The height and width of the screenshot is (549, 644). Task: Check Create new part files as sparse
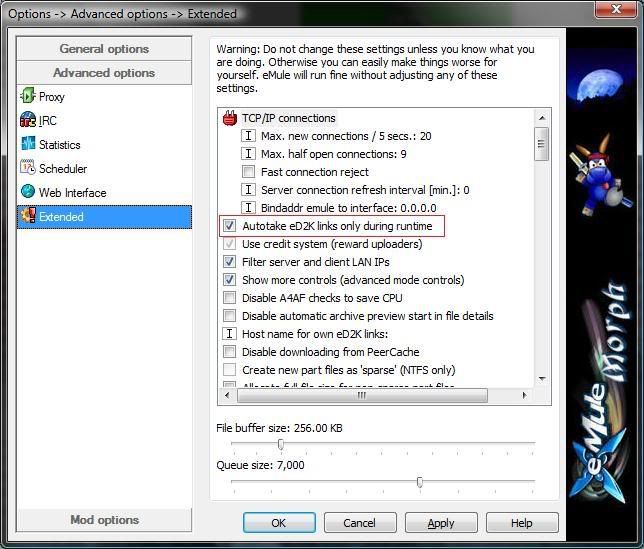[229, 370]
